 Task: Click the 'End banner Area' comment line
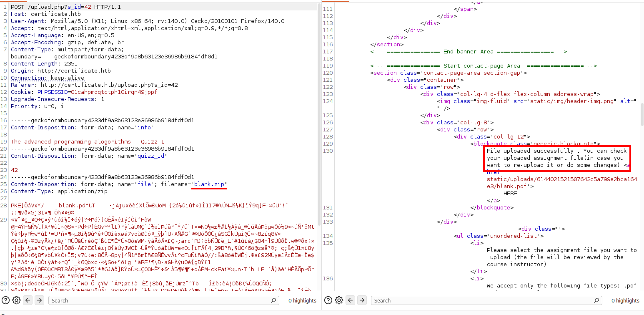469,52
